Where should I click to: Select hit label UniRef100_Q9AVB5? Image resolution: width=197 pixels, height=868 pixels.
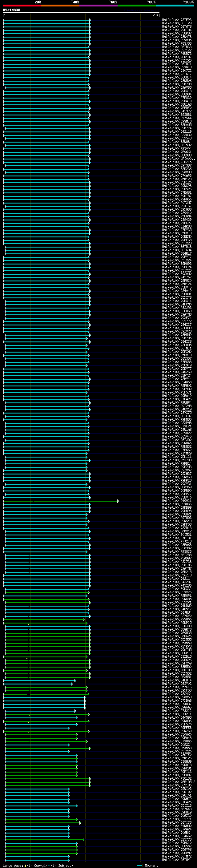[177, 88]
